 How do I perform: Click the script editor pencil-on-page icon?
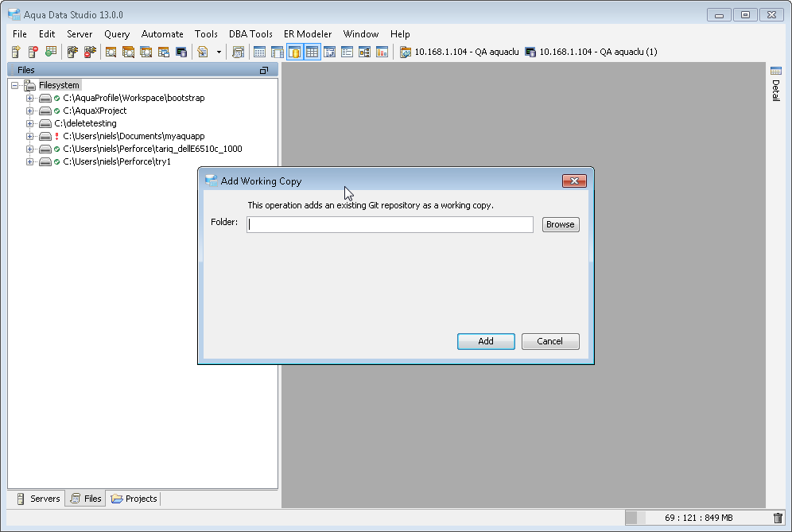click(203, 52)
